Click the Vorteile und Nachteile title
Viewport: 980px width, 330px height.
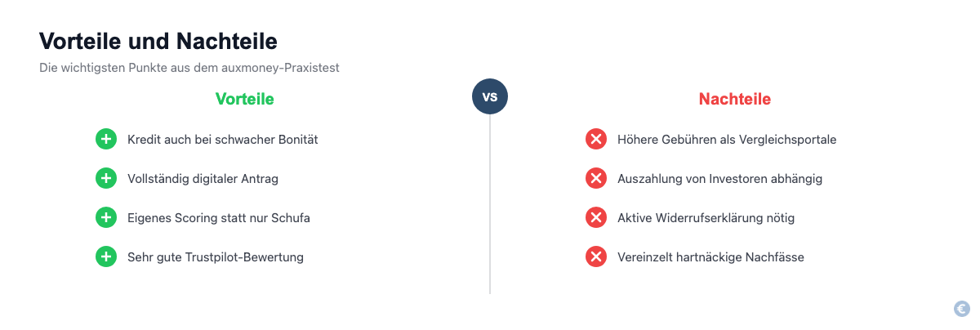(158, 41)
